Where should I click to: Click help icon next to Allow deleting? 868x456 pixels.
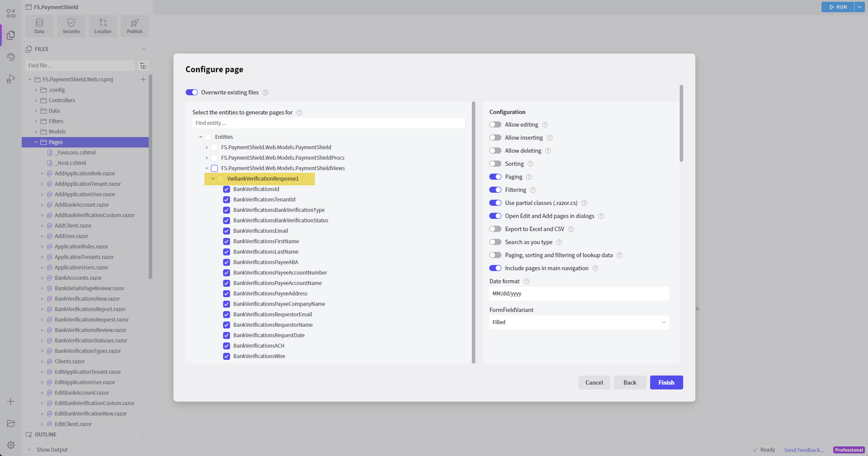548,151
